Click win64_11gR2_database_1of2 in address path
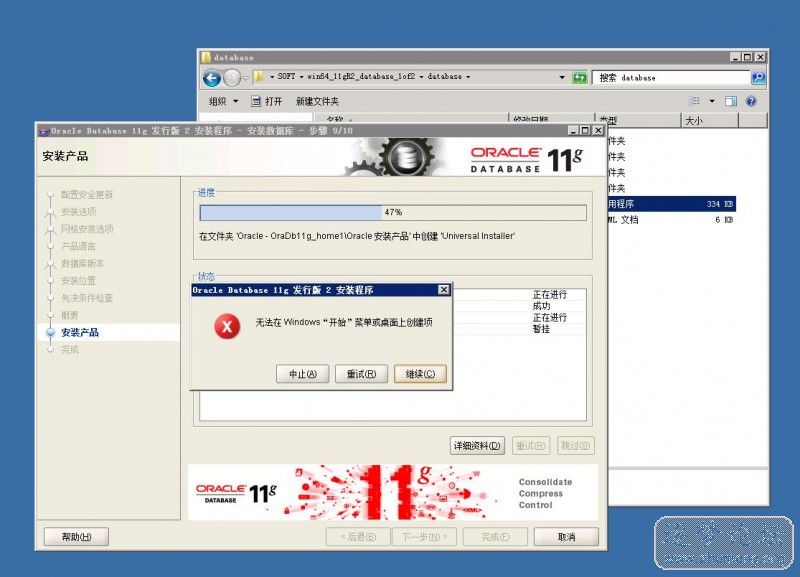This screenshot has width=800, height=577. pos(361,77)
